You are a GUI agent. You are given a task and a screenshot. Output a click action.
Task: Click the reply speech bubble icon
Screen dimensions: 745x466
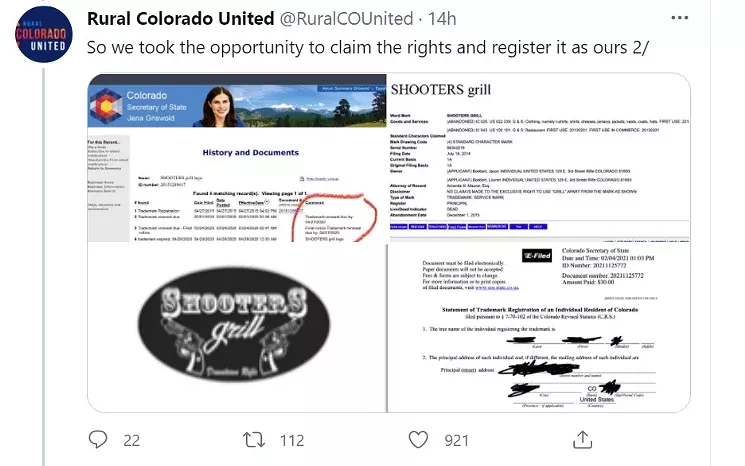click(x=98, y=439)
